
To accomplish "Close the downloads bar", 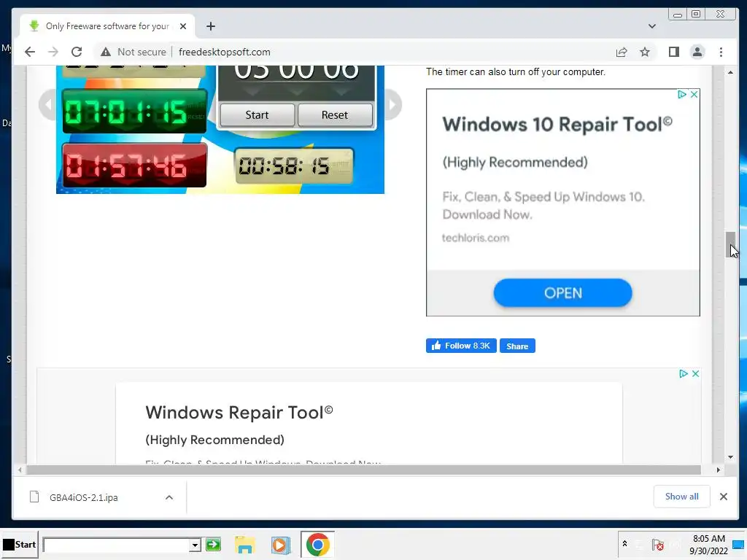I will pos(723,497).
